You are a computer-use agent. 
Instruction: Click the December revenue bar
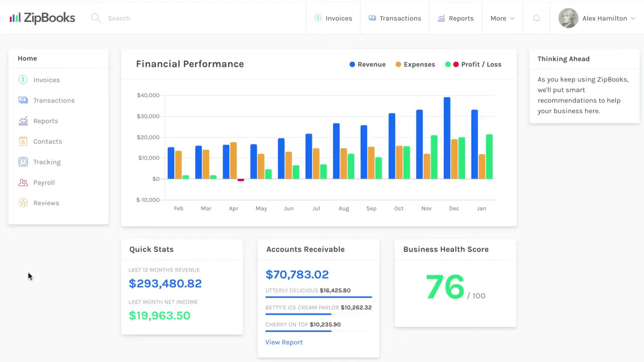[x=447, y=138]
